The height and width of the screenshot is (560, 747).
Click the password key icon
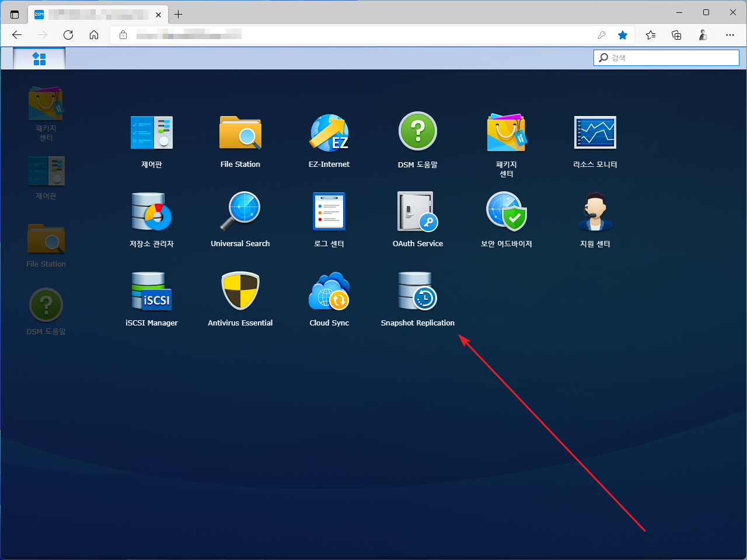[x=602, y=35]
